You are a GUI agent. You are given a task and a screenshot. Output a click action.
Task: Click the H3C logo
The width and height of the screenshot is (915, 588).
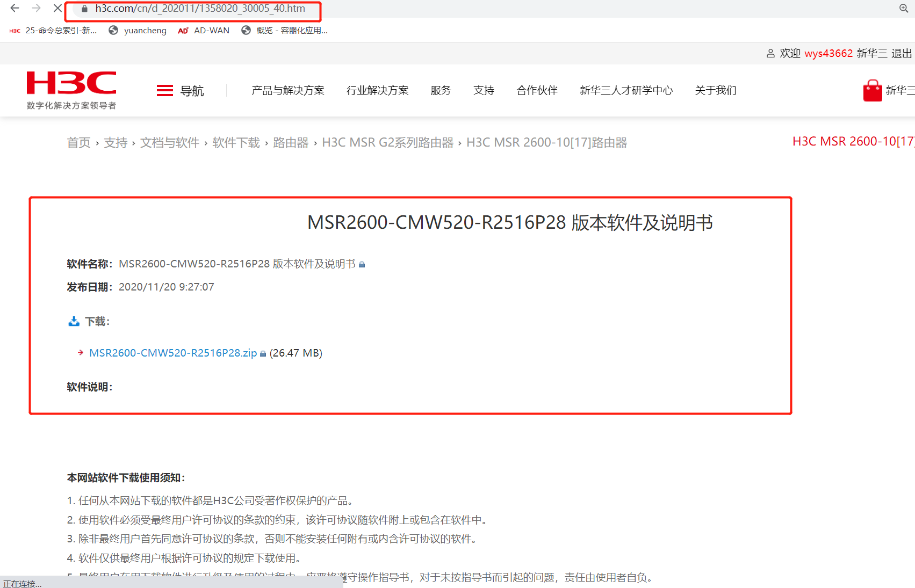(71, 90)
